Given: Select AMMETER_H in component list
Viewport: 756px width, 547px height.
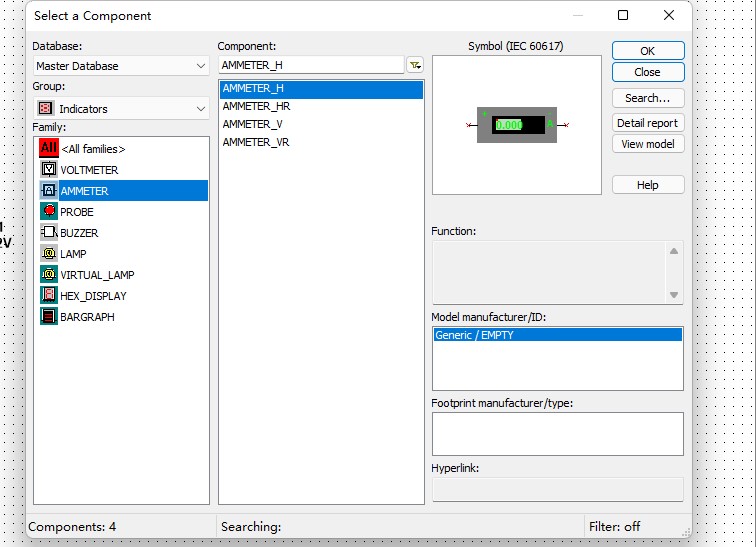Looking at the screenshot, I should click(321, 89).
